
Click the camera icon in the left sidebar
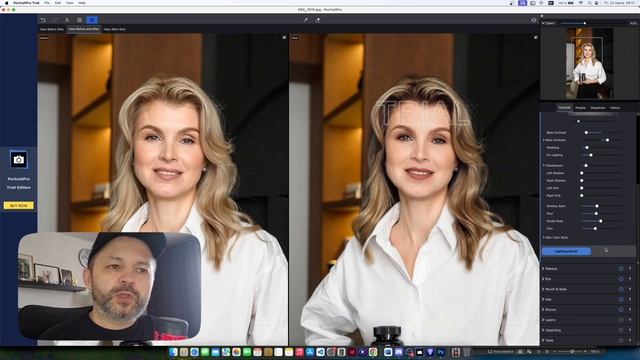18,160
